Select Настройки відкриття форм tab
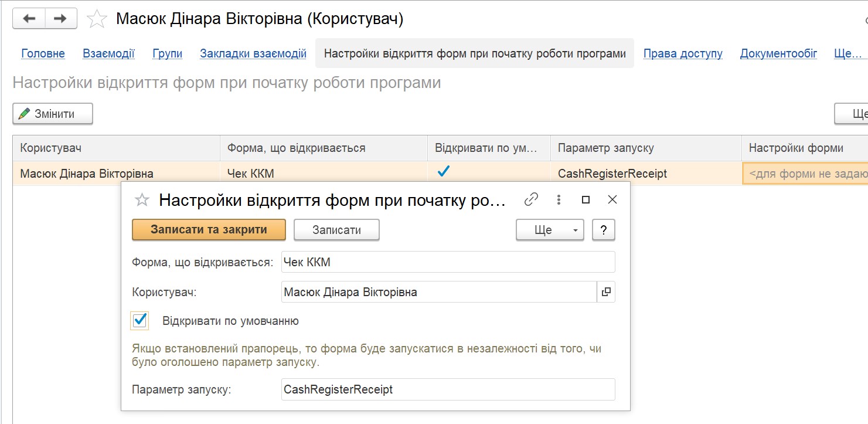Screen dimensions: 868x424 tap(475, 53)
